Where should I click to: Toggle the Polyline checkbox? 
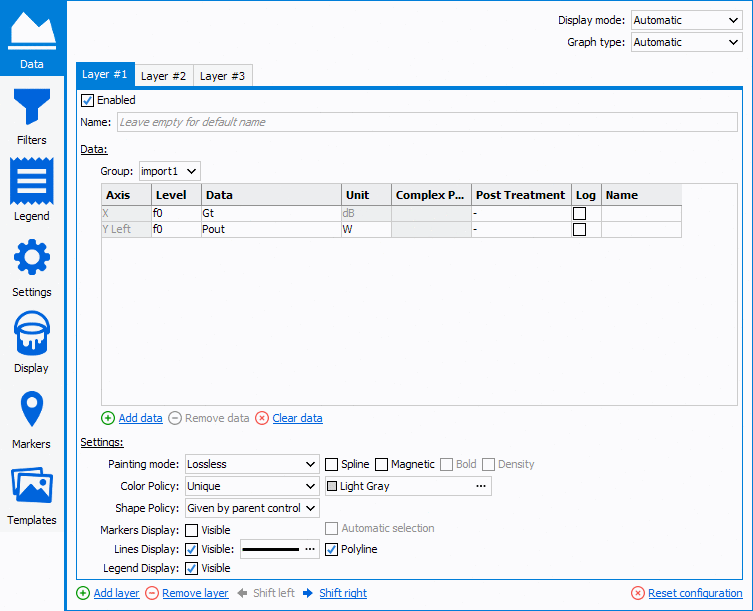coord(331,549)
